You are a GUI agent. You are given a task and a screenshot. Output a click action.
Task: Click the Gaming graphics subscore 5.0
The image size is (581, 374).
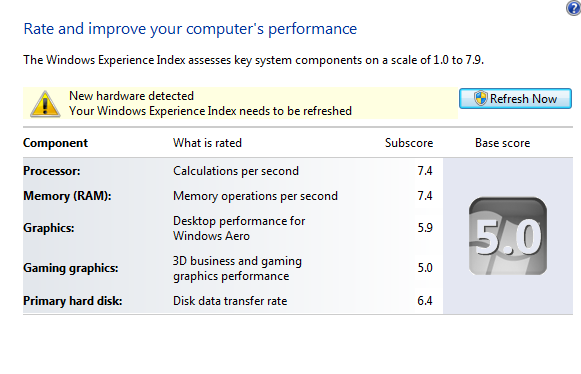click(x=425, y=268)
